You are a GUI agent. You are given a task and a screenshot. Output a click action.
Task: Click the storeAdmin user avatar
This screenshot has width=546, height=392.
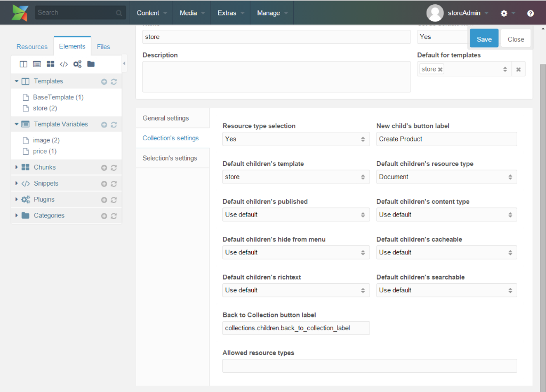point(435,13)
